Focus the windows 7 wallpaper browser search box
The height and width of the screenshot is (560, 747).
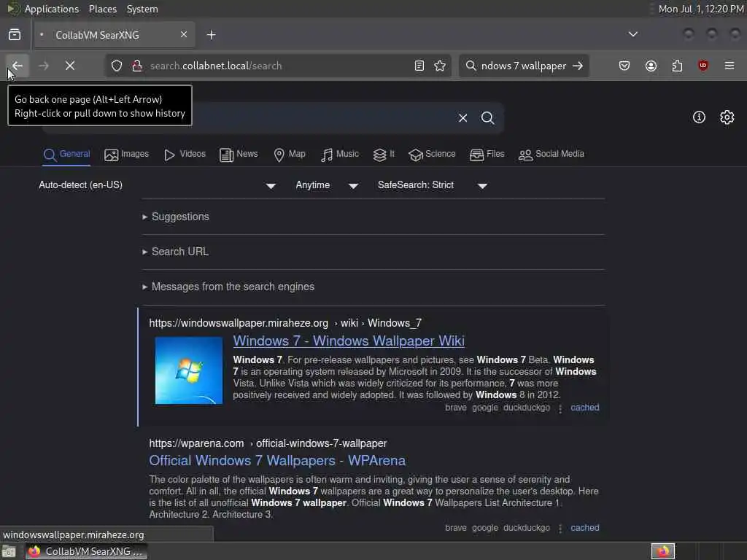[524, 66]
